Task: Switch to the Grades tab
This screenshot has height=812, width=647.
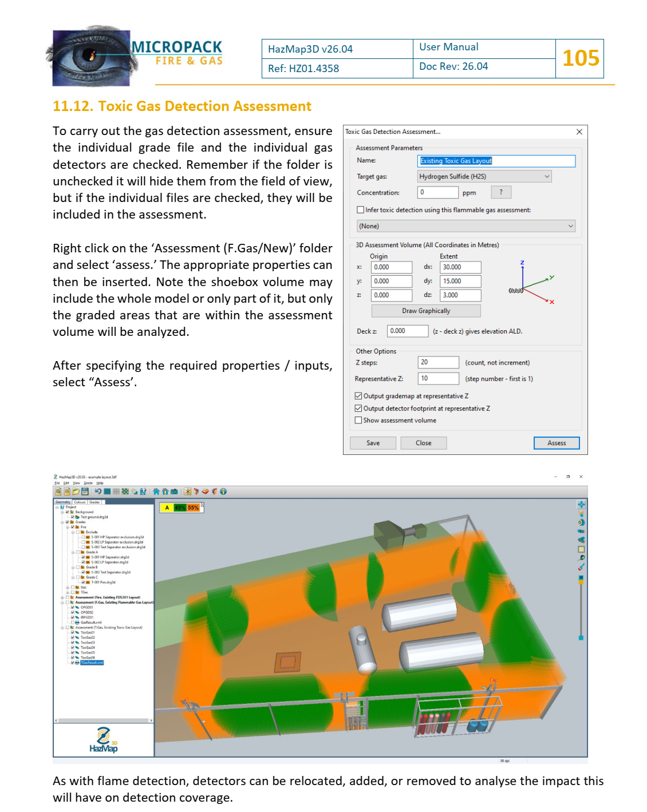Action: [94, 502]
